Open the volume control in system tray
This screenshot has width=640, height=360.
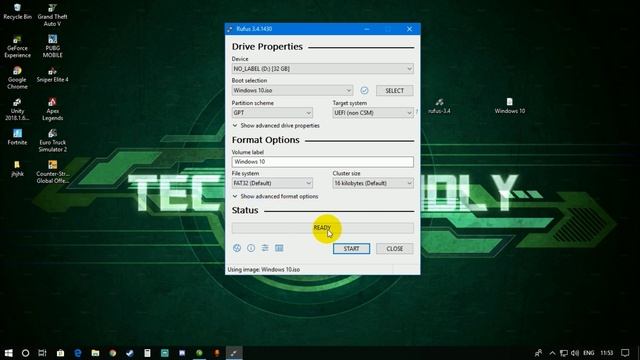[x=575, y=353]
